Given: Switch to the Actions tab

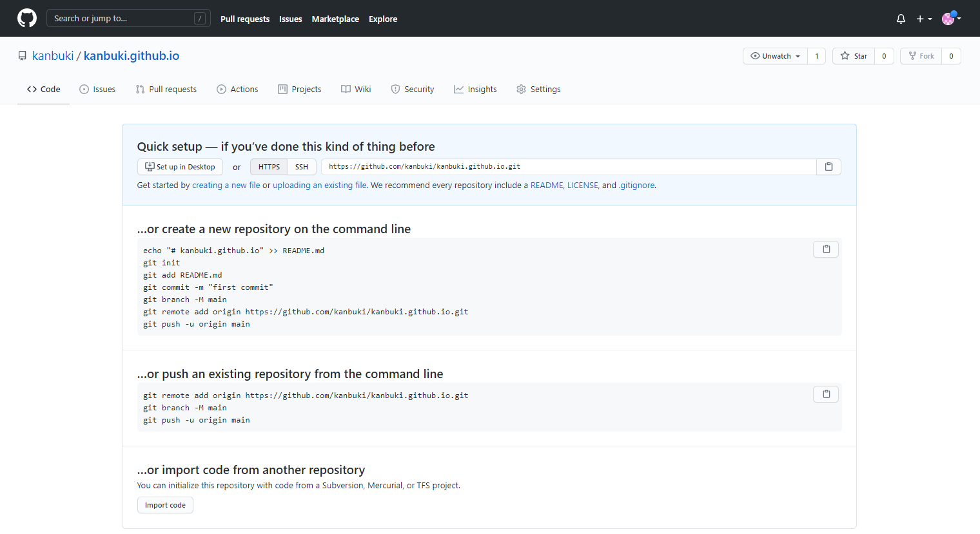Looking at the screenshot, I should tap(237, 90).
